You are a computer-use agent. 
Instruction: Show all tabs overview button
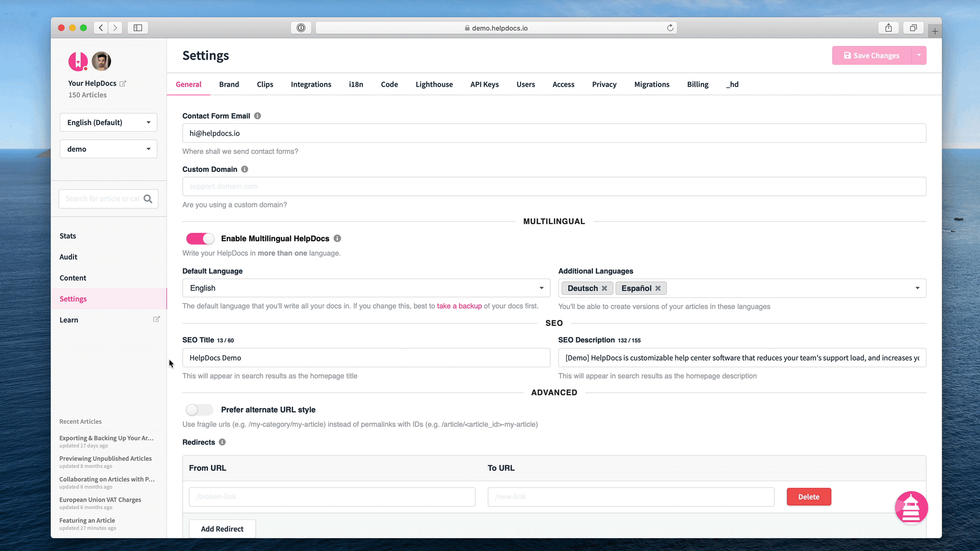(914, 28)
